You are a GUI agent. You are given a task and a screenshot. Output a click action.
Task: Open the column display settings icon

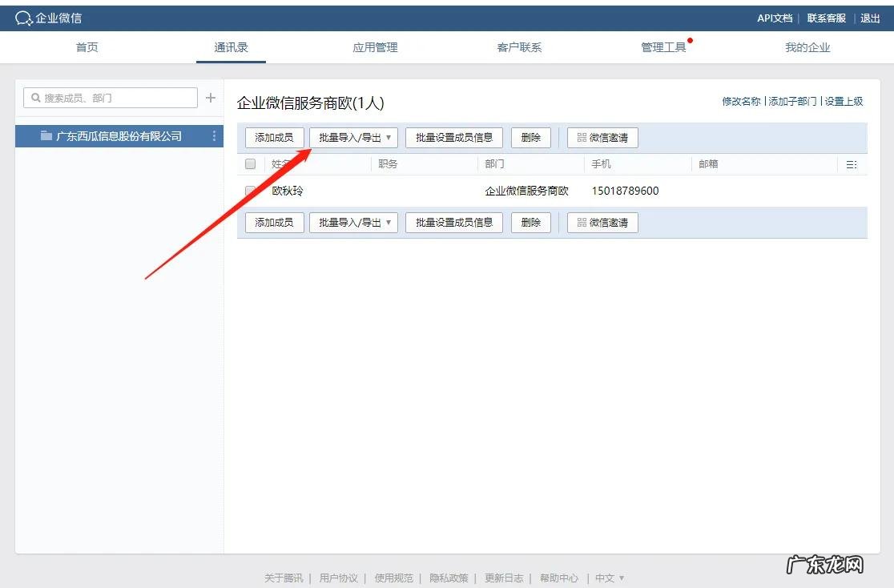click(852, 163)
